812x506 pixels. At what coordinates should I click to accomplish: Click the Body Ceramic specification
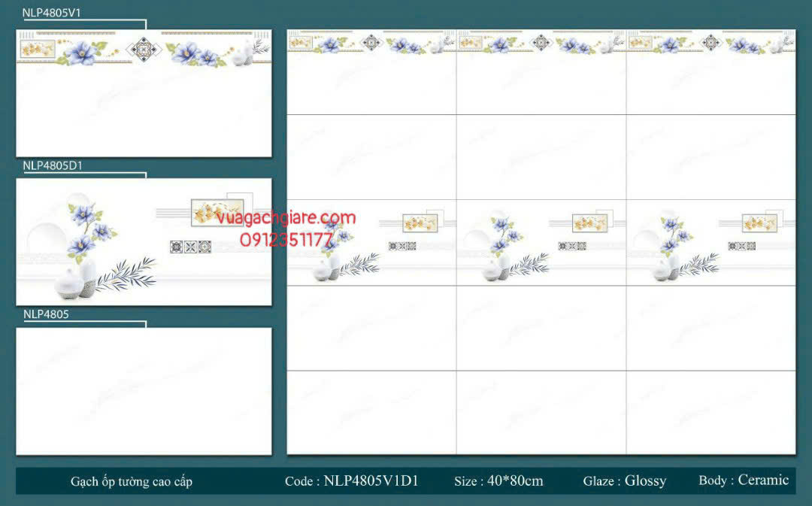pyautogui.click(x=743, y=480)
